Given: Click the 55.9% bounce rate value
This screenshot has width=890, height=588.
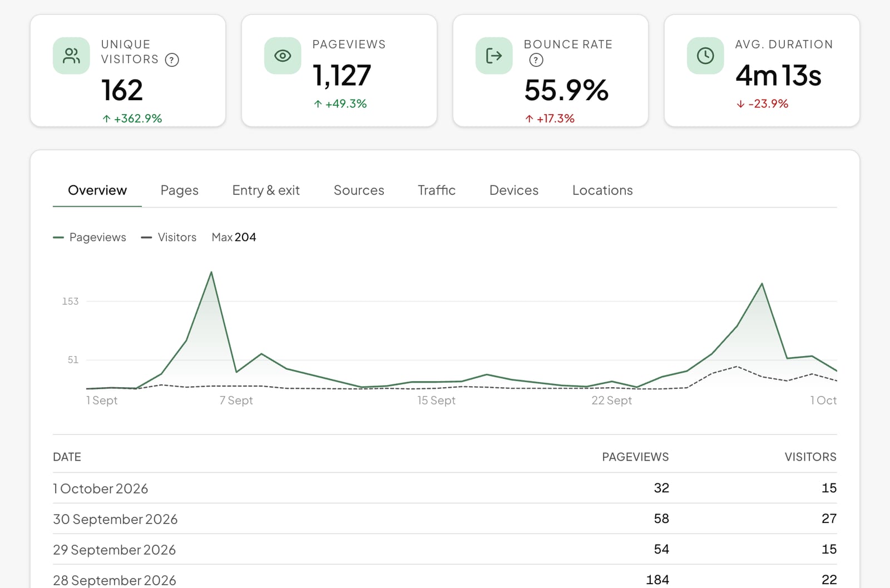Looking at the screenshot, I should (566, 90).
